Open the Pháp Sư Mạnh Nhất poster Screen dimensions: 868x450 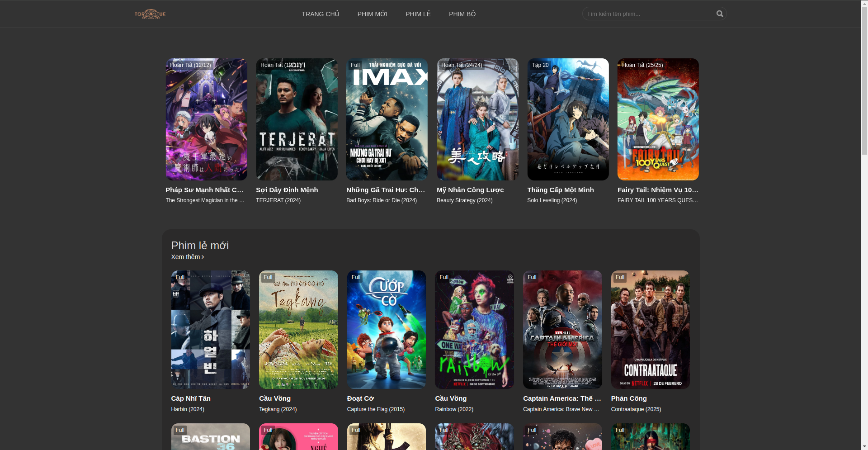tap(206, 119)
